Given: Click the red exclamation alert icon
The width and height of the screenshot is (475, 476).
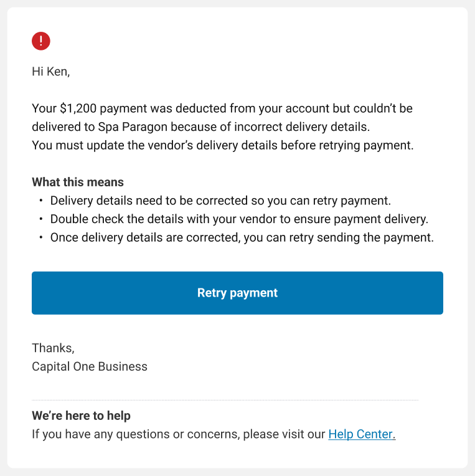Looking at the screenshot, I should pyautogui.click(x=41, y=42).
